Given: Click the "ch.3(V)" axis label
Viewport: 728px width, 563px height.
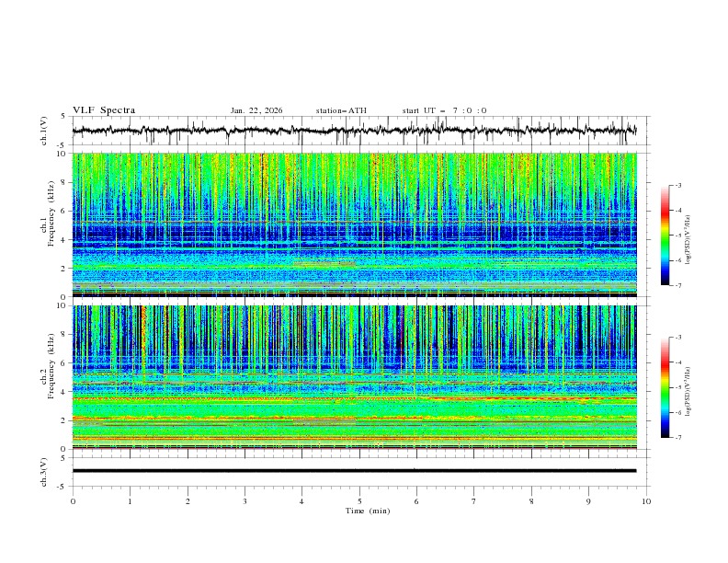Looking at the screenshot, I should coord(45,470).
